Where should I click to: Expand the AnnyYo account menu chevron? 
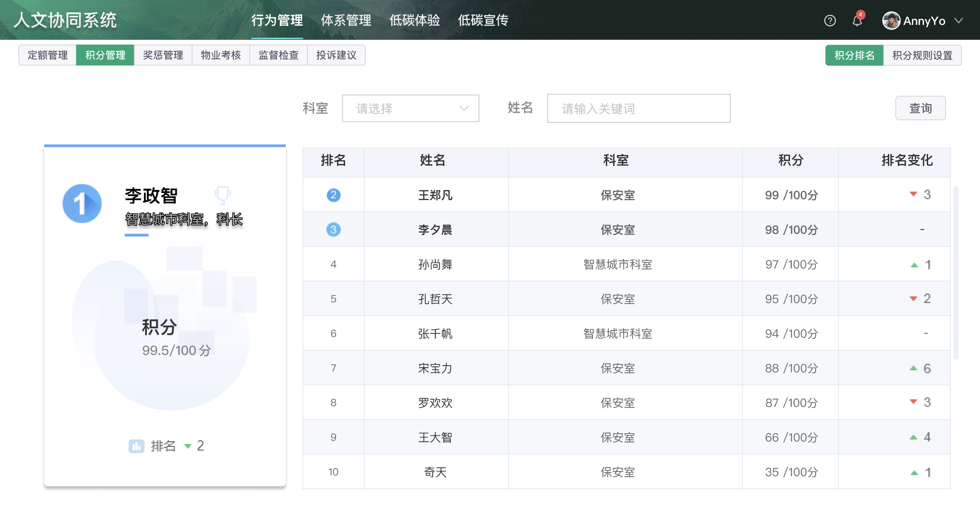pyautogui.click(x=958, y=21)
